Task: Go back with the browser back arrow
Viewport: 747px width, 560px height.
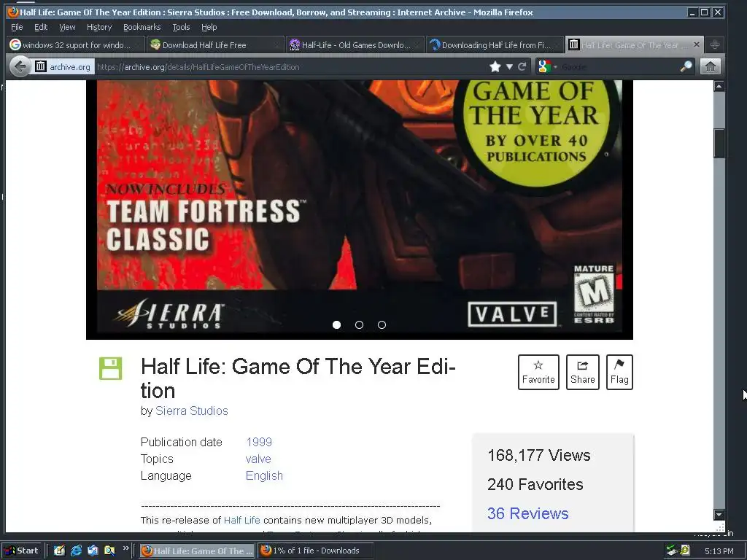Action: click(20, 66)
